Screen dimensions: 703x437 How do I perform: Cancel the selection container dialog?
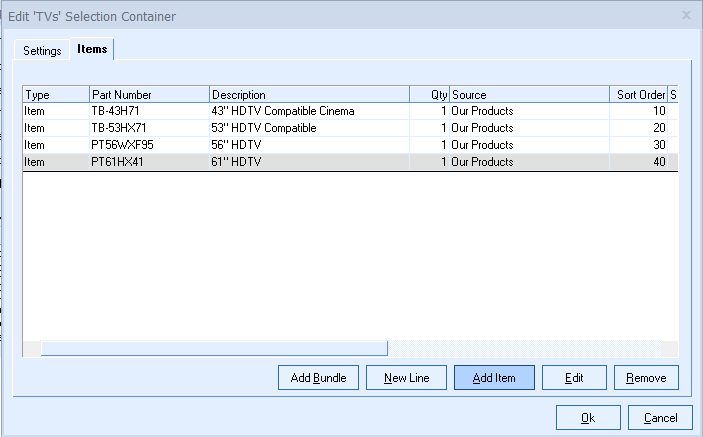coord(660,417)
